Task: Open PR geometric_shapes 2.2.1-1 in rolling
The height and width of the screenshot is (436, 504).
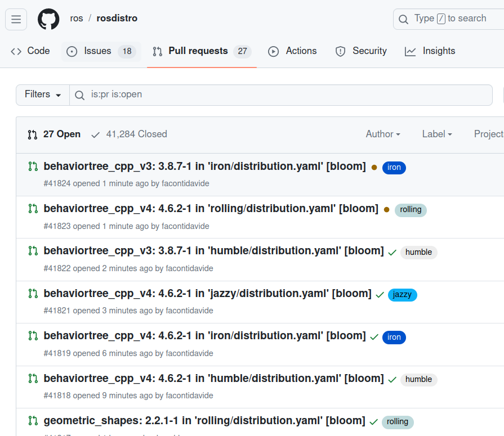Action: (x=204, y=421)
